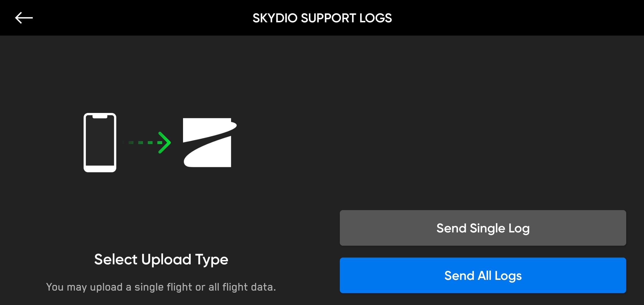Tap the green arrowhead between phone and logo
The image size is (644, 305).
[165, 143]
